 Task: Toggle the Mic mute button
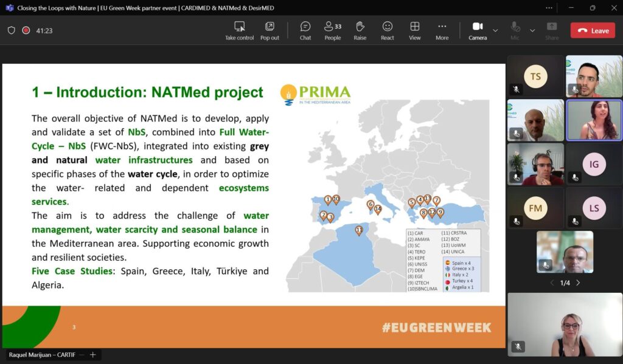[x=515, y=30]
